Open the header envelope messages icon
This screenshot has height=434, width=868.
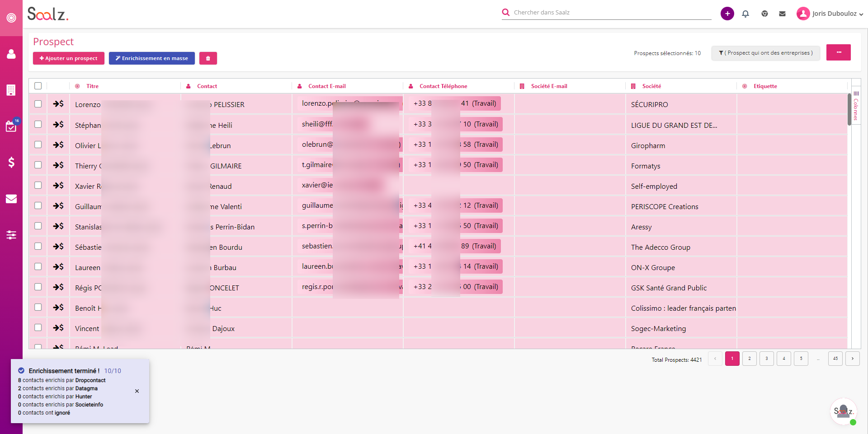click(782, 14)
